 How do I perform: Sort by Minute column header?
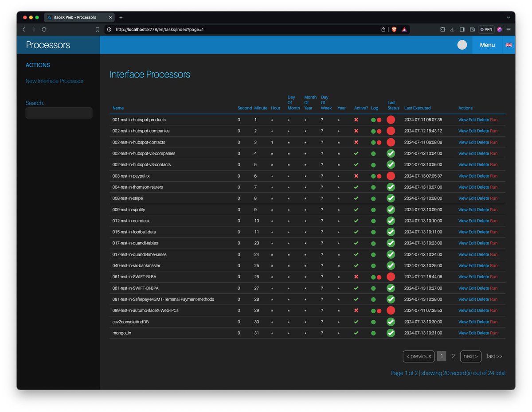(261, 108)
